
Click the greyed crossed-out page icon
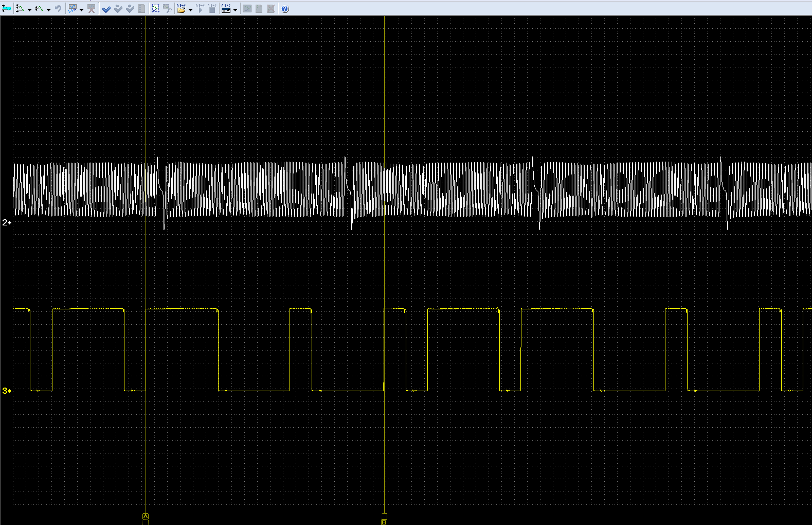(x=271, y=9)
